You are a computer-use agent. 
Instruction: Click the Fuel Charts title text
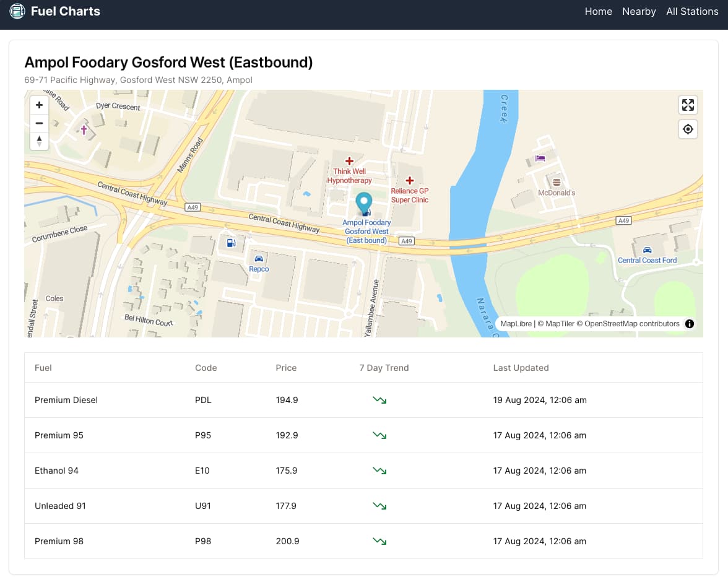tap(66, 11)
